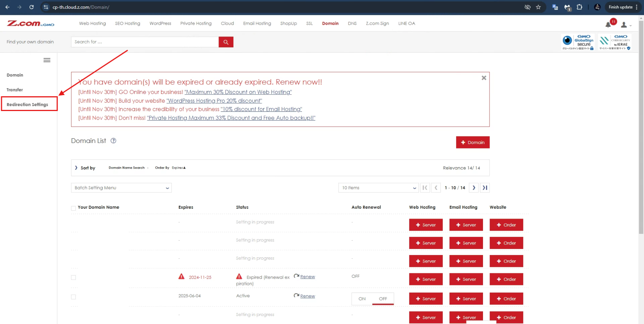Open the 10 Items per page dropdown

(378, 188)
